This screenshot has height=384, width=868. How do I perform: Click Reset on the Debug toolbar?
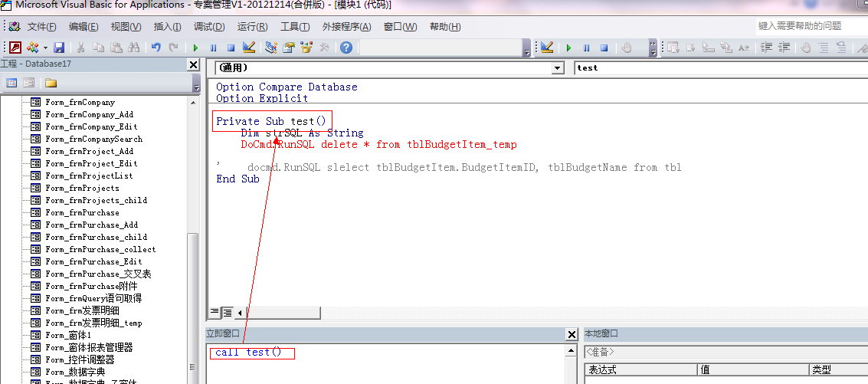pyautogui.click(x=604, y=48)
